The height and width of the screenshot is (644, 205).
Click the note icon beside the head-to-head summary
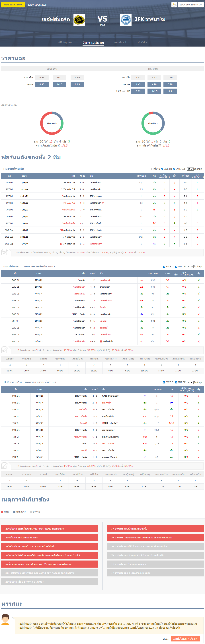coord(4,252)
